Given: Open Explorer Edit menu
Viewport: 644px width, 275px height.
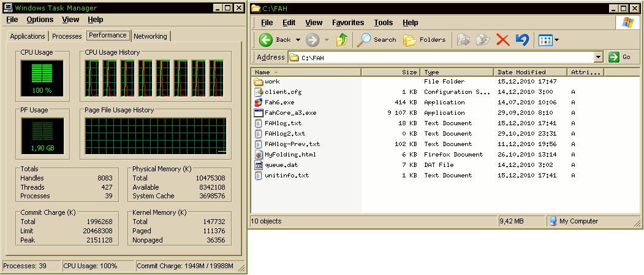Looking at the screenshot, I should (x=289, y=23).
